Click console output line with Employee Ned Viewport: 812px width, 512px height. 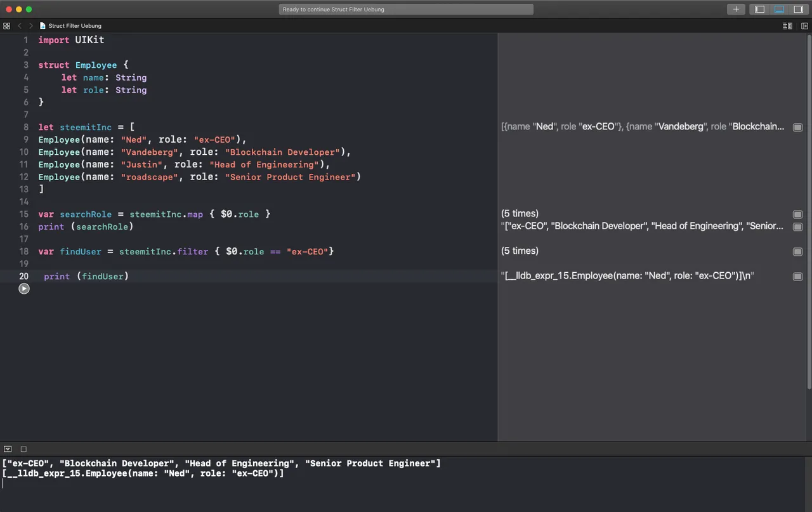(143, 474)
